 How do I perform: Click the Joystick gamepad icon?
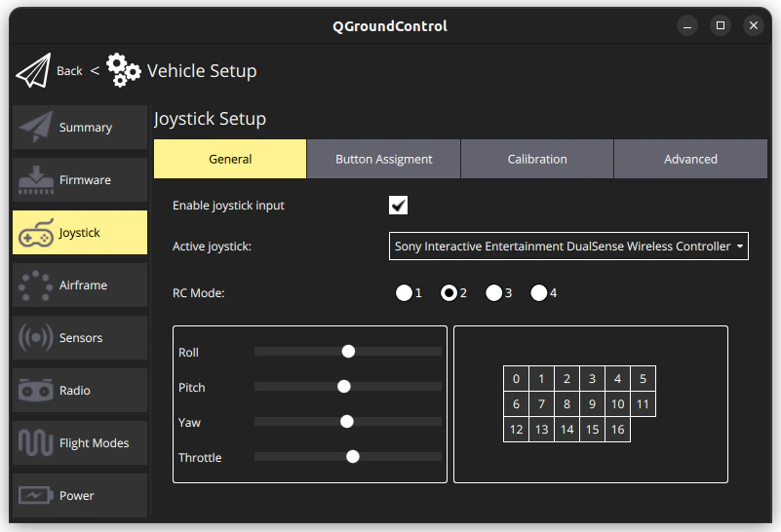tap(35, 233)
